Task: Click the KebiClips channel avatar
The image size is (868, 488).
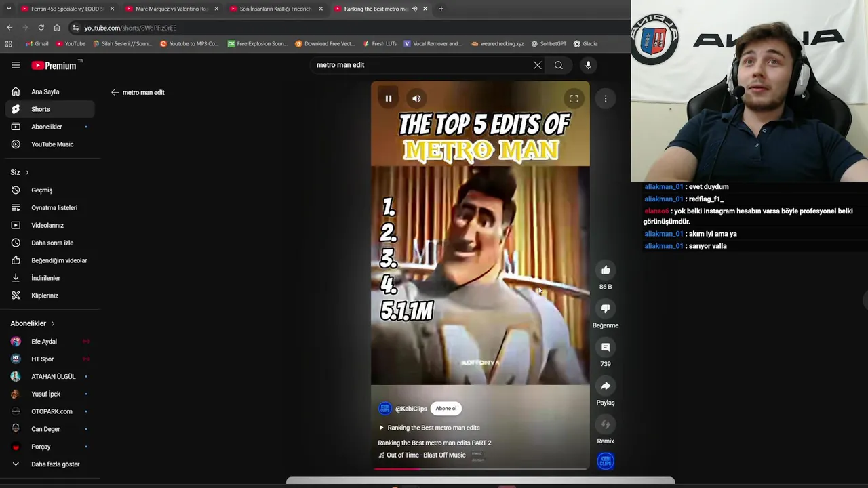Action: (385, 408)
